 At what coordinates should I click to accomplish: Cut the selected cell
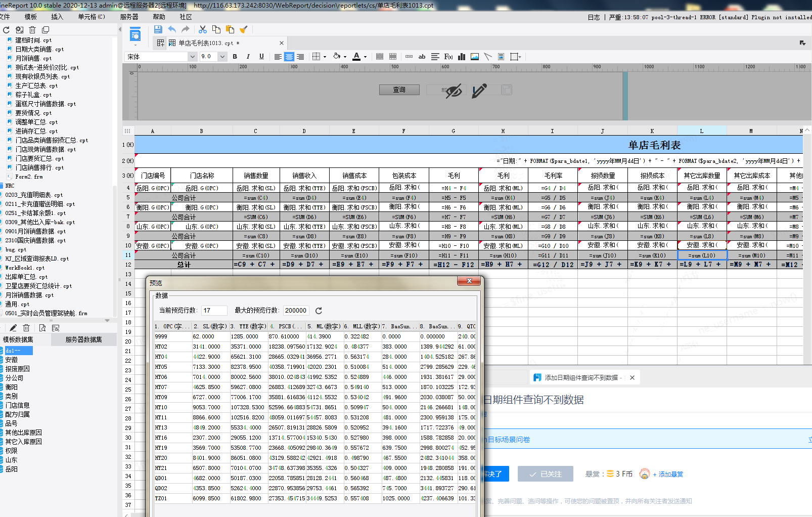tap(203, 29)
